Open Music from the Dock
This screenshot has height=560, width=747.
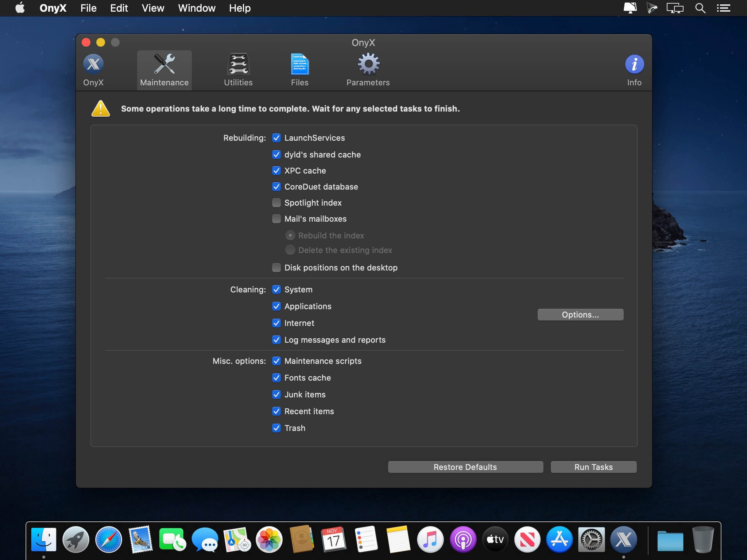(x=430, y=539)
